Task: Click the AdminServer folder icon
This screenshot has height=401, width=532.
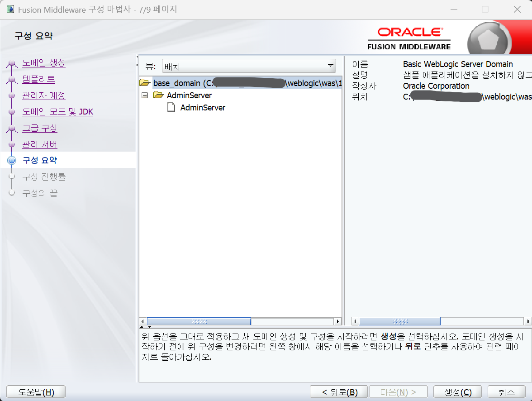Action: (x=158, y=95)
